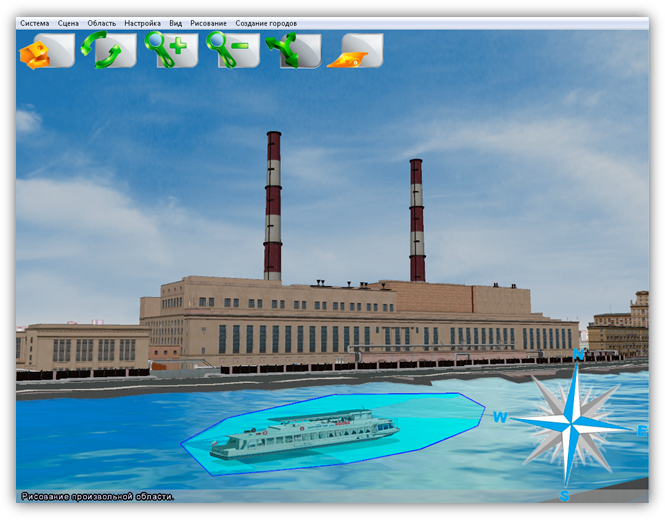Image resolution: width=665 pixels, height=520 pixels.
Task: Click the green rotate arrows icon
Action: click(108, 50)
